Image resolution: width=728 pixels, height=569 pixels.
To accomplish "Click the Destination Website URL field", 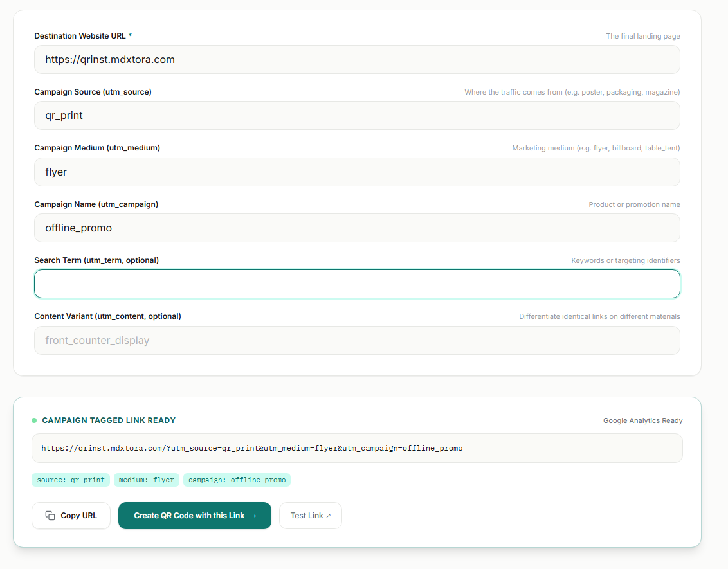I will coord(357,59).
